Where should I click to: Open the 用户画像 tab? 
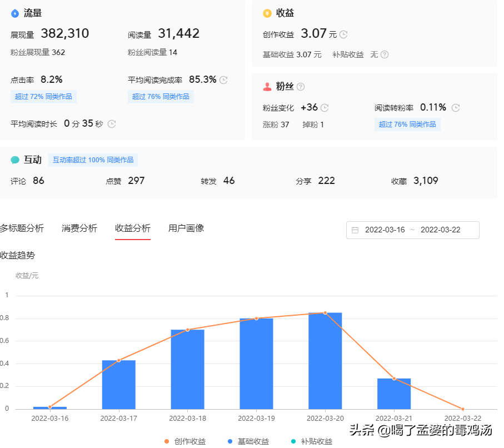click(x=186, y=228)
